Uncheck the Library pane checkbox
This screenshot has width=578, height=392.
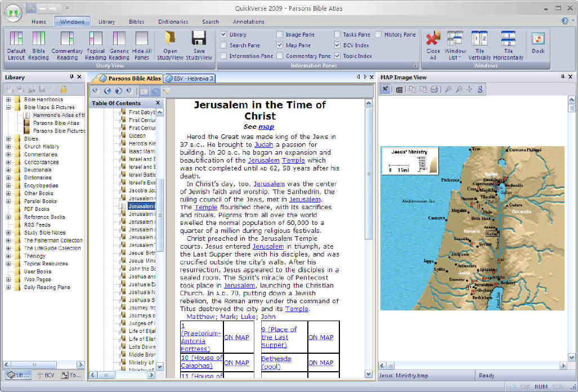pyautogui.click(x=224, y=34)
